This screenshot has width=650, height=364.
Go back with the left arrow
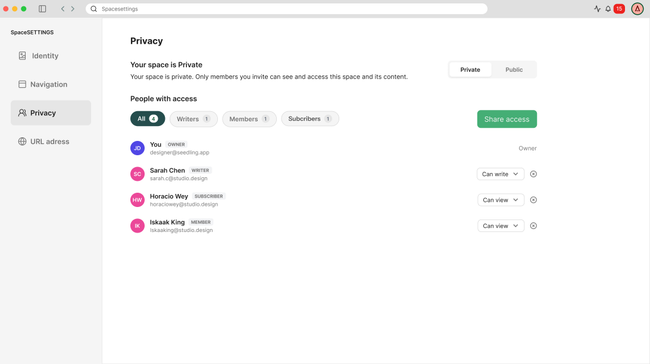pyautogui.click(x=63, y=9)
